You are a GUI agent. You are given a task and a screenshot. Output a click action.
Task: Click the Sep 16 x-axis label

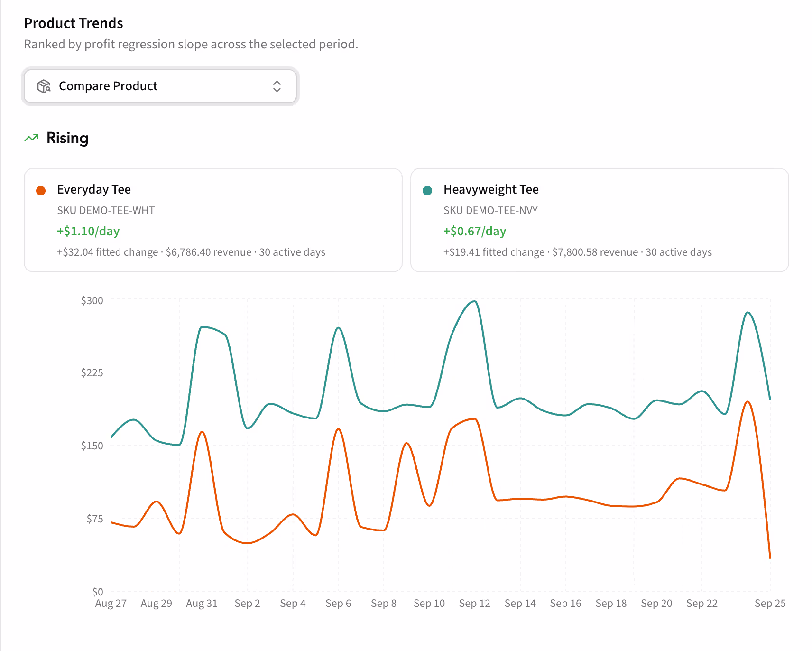[x=566, y=604]
